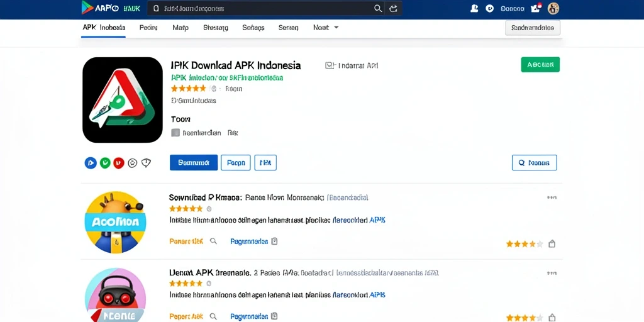The height and width of the screenshot is (322, 644).
Task: Click the solid blue Bemnnck button
Action: pyautogui.click(x=194, y=163)
